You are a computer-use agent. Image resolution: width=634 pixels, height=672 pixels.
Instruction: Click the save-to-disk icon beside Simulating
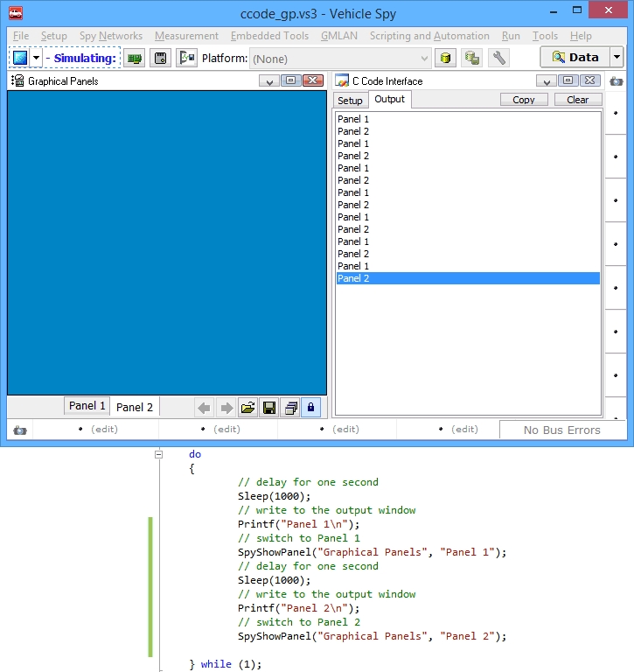tap(160, 59)
